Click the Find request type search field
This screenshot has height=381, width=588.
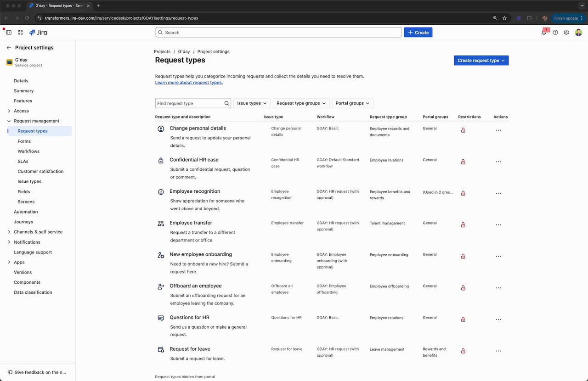point(189,103)
